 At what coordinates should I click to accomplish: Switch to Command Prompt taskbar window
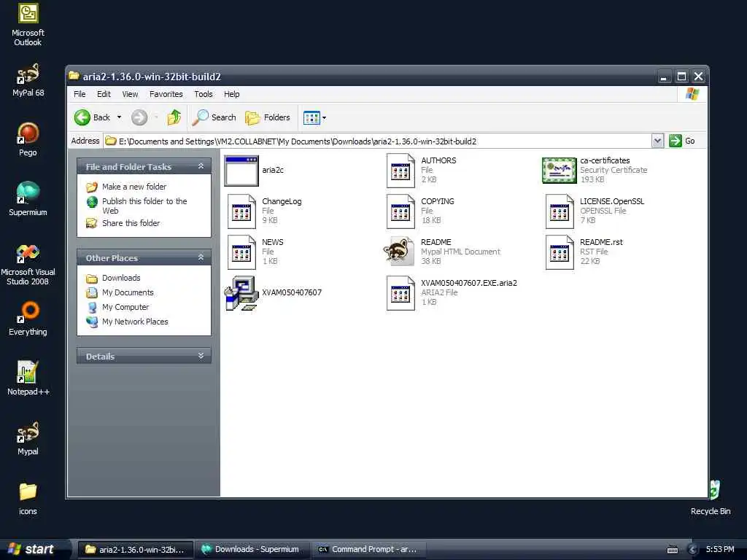click(x=369, y=550)
